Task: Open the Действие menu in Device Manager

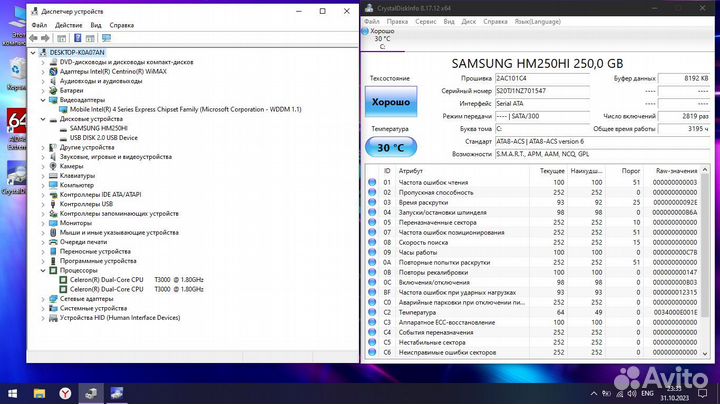Action: coord(69,25)
